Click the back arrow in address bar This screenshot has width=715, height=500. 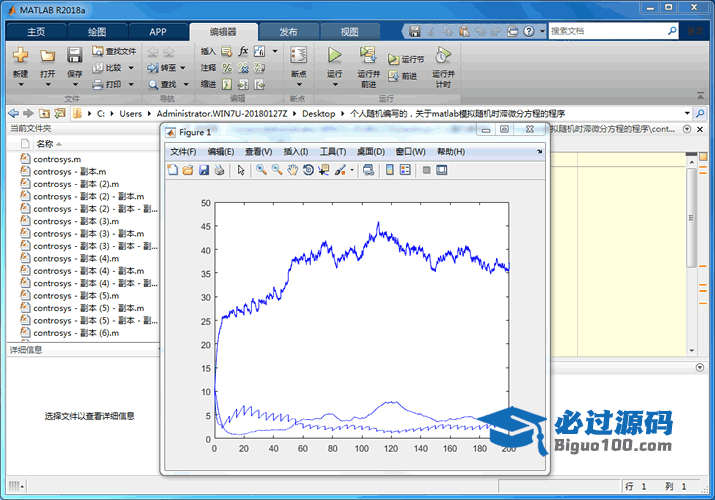(14, 113)
